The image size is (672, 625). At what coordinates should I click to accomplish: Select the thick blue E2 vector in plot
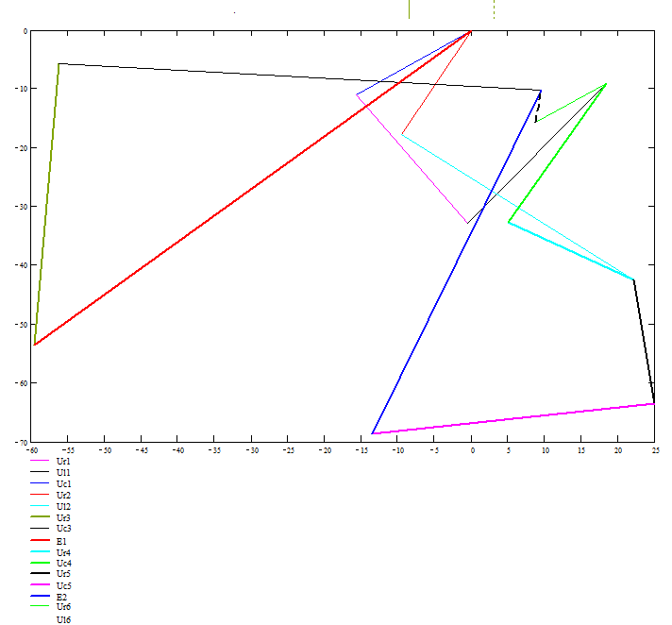(457, 262)
